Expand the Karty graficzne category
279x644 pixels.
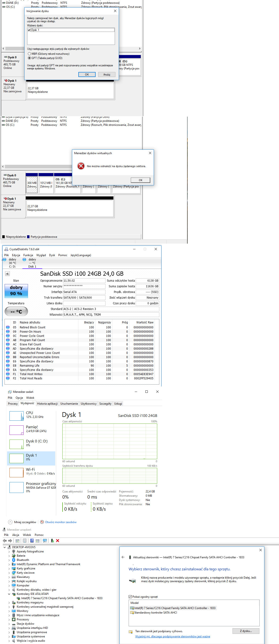pyautogui.click(x=9, y=568)
